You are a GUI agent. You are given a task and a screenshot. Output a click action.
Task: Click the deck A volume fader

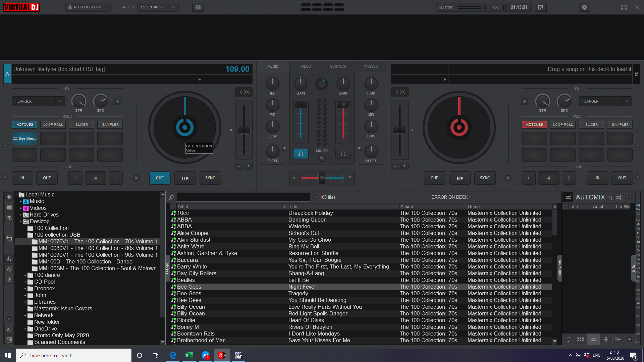(301, 105)
